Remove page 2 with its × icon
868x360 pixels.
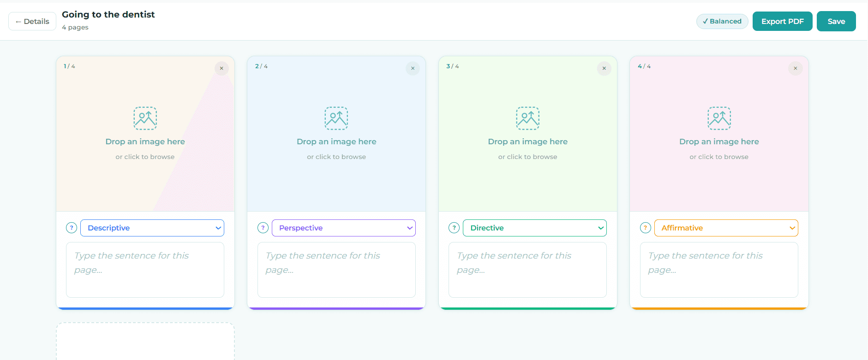point(413,68)
